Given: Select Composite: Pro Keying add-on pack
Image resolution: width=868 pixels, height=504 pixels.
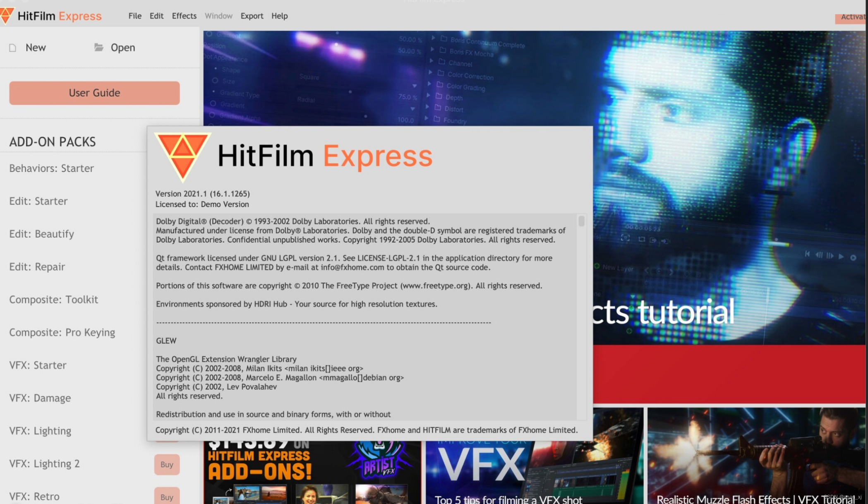Looking at the screenshot, I should [x=62, y=332].
